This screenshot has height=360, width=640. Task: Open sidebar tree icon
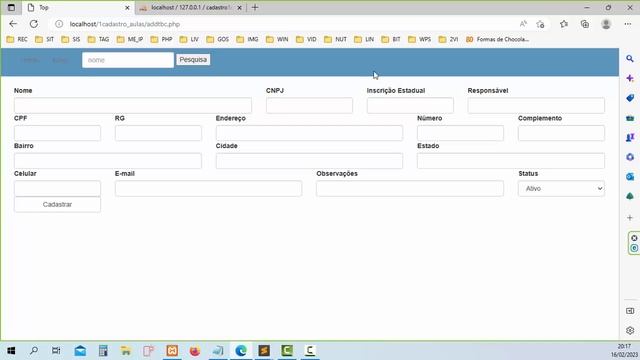[x=630, y=196]
